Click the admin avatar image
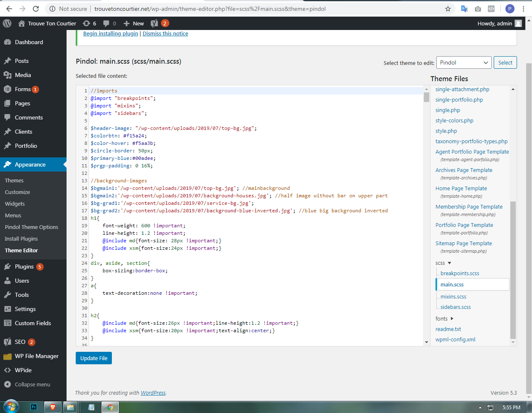The image size is (532, 413). tap(518, 23)
